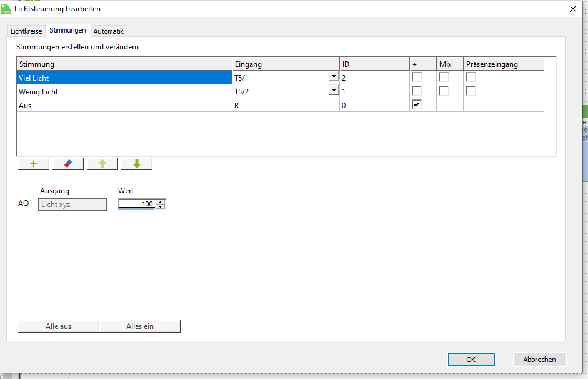
Task: Tick Präsenzeingang checkbox for Viel Licht
Action: 471,78
